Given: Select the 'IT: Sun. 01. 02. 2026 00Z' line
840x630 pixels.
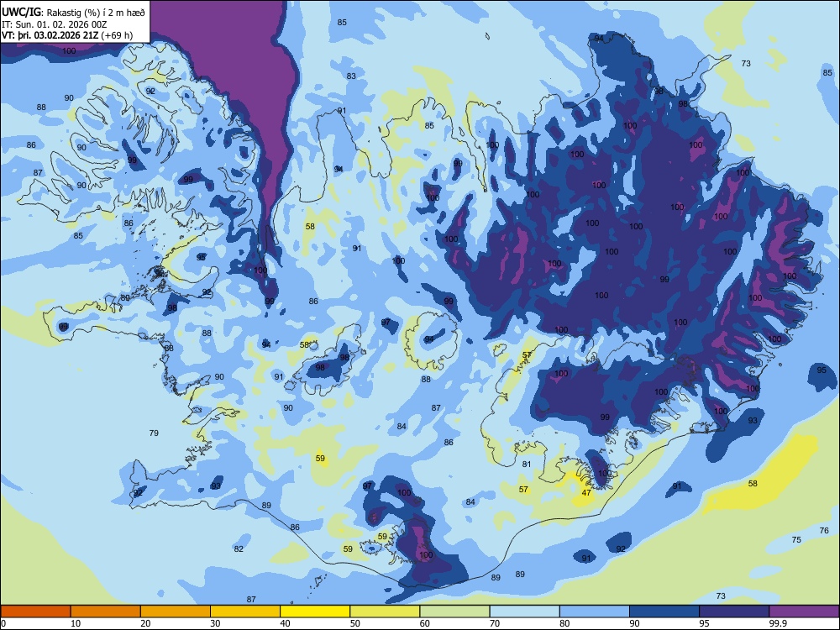Looking at the screenshot, I should 54,24.
